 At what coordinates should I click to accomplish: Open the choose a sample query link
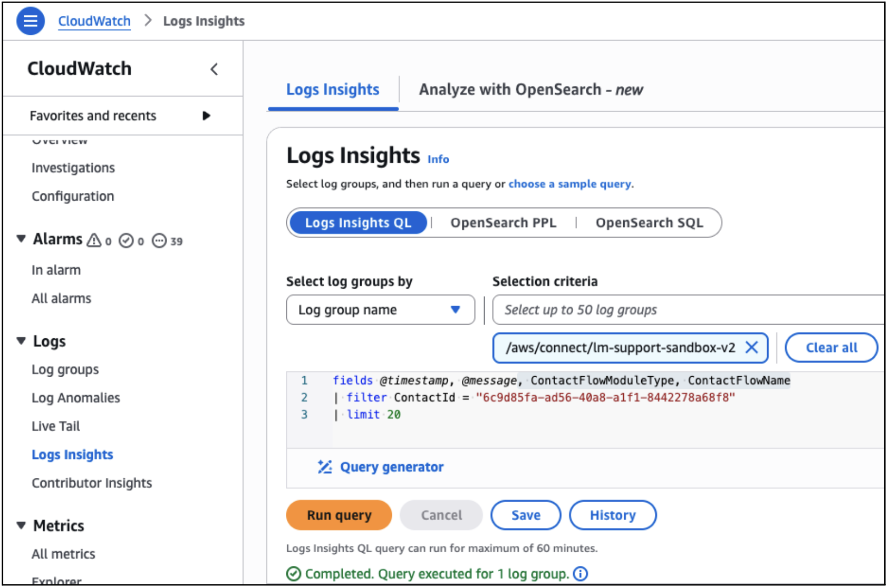click(569, 184)
